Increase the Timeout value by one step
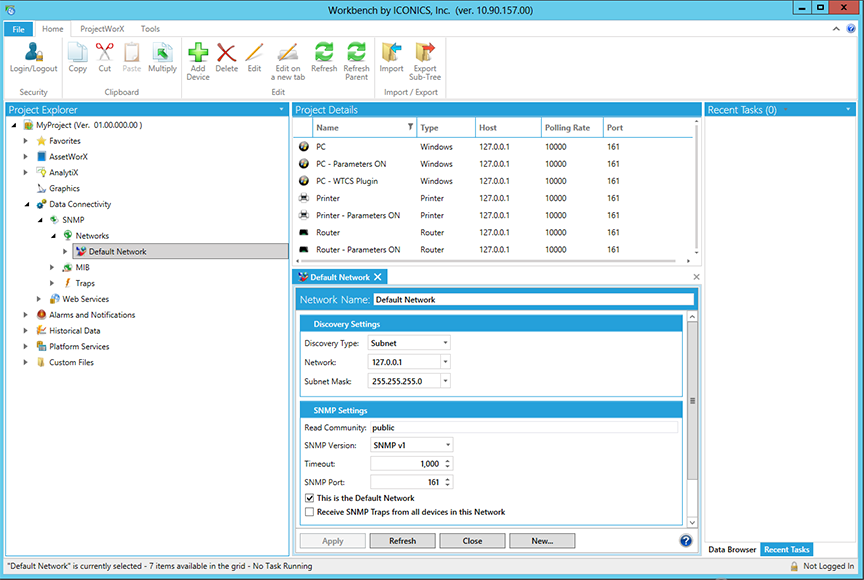The width and height of the screenshot is (864, 580). point(448,461)
